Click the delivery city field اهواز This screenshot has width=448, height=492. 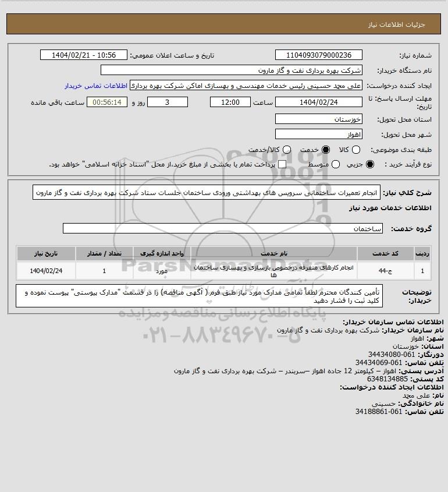[318, 134]
